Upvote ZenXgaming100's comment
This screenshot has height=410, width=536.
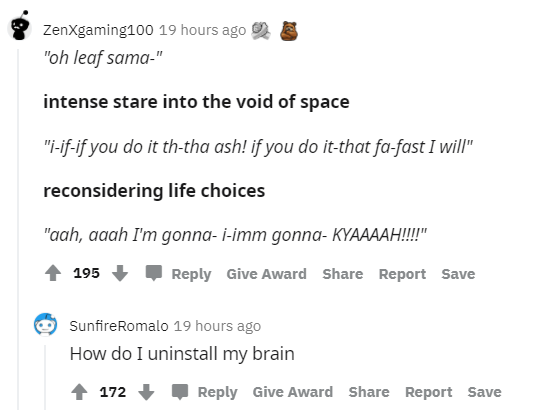[53, 273]
